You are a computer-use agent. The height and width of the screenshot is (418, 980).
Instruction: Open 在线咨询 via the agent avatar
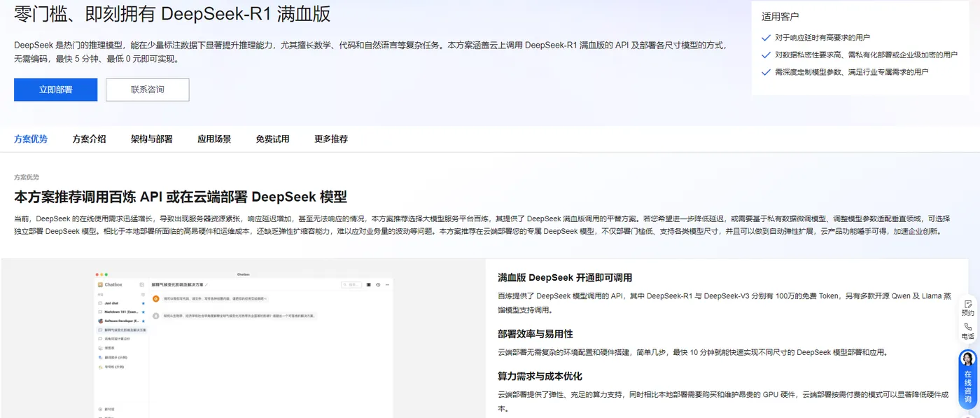pyautogui.click(x=967, y=359)
